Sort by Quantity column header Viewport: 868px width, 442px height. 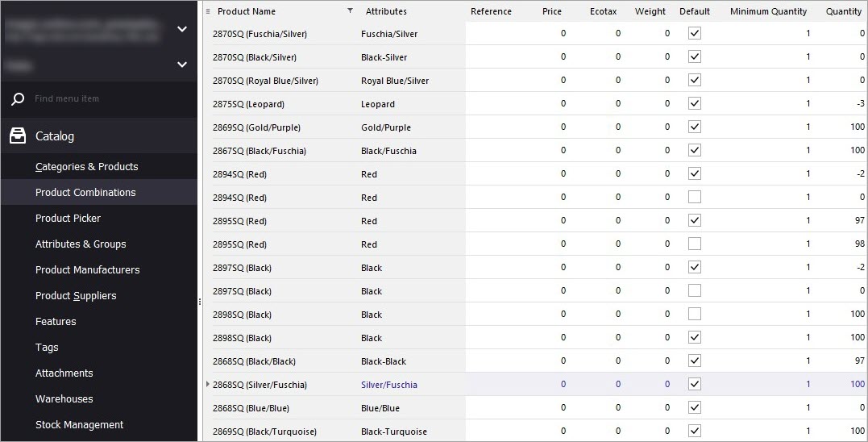844,11
